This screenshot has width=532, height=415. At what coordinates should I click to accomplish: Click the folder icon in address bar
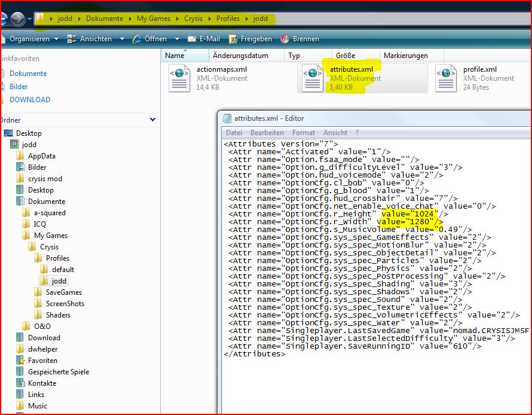[40, 19]
